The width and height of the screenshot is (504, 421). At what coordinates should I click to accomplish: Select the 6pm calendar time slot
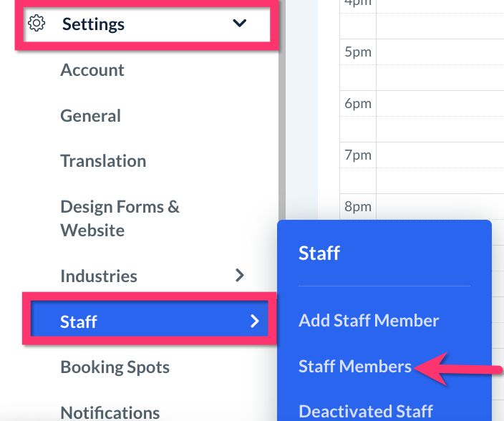pyautogui.click(x=437, y=116)
